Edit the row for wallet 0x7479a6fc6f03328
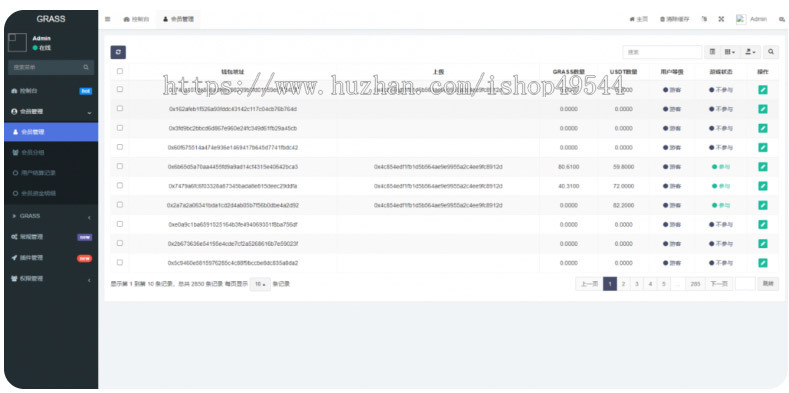This screenshot has width=789, height=393. coord(763,186)
